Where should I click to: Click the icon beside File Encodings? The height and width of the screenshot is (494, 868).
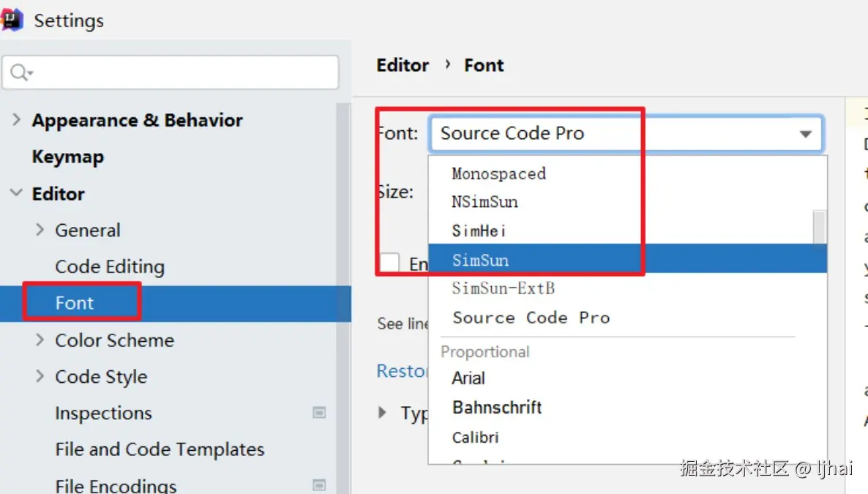click(319, 485)
